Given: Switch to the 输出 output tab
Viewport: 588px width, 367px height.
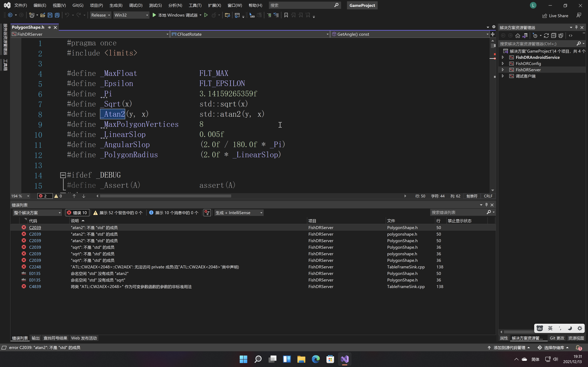Looking at the screenshot, I should click(35, 338).
